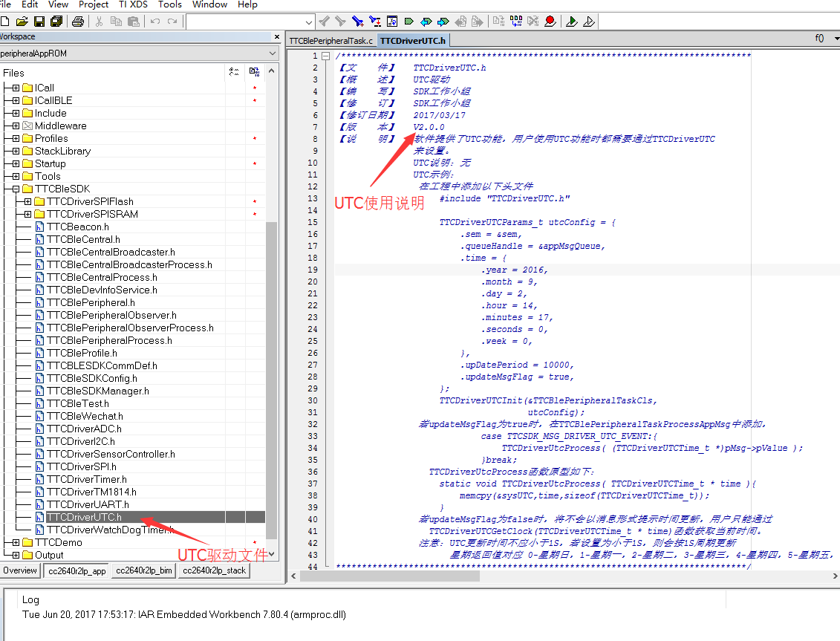Go to next bookmark icon

[x=443, y=22]
